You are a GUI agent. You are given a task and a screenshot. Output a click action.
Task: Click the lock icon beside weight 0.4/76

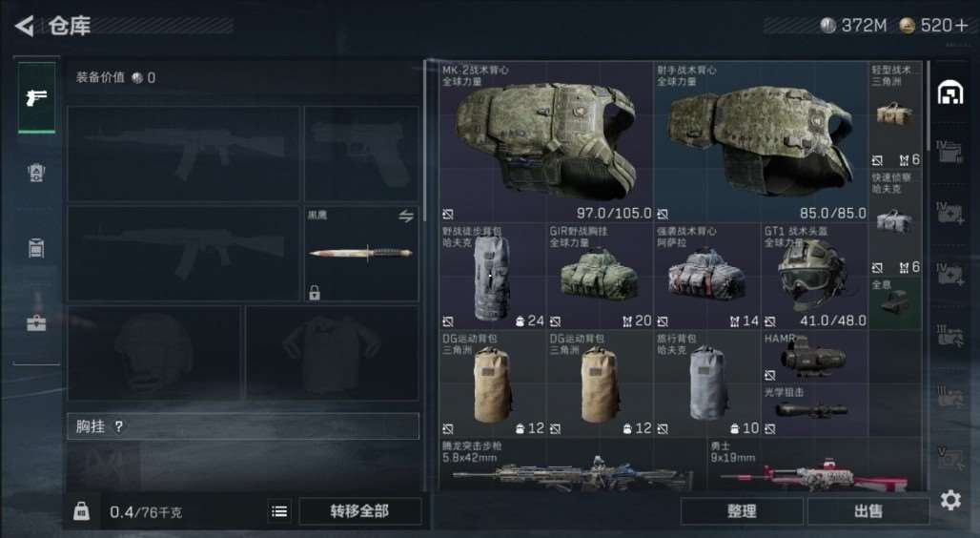pos(81,511)
